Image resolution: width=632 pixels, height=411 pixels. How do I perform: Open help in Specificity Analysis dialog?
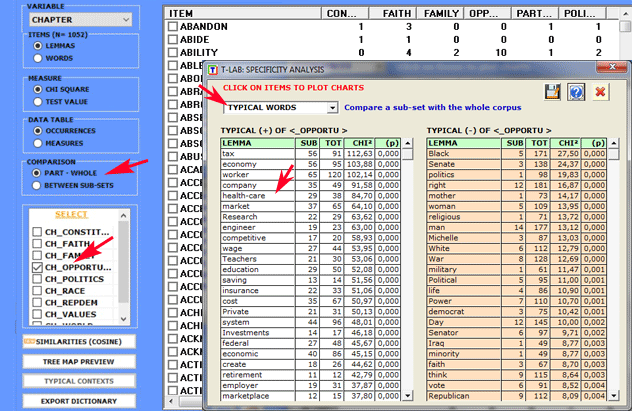pyautogui.click(x=576, y=92)
